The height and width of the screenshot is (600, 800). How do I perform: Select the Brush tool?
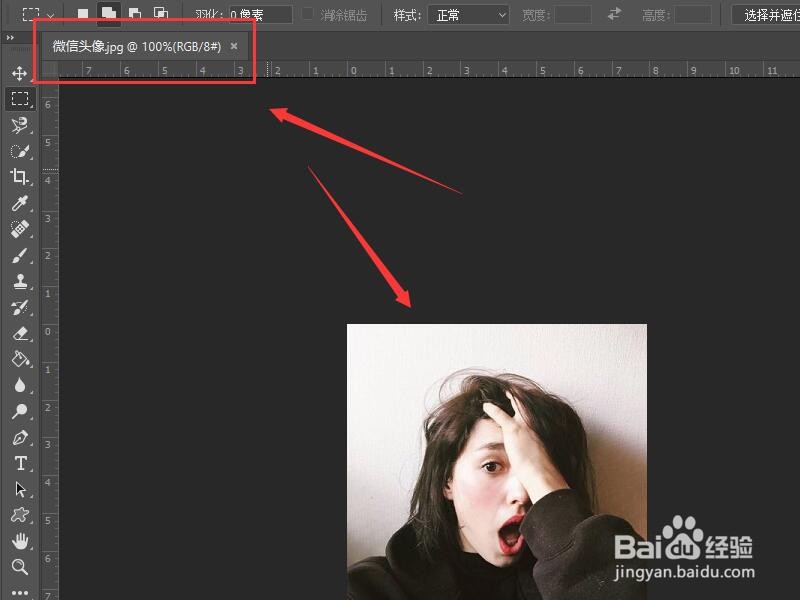pos(19,255)
